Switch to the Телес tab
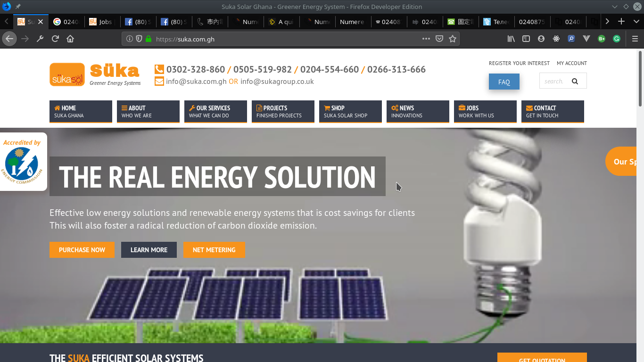644x362 pixels. (496, 22)
